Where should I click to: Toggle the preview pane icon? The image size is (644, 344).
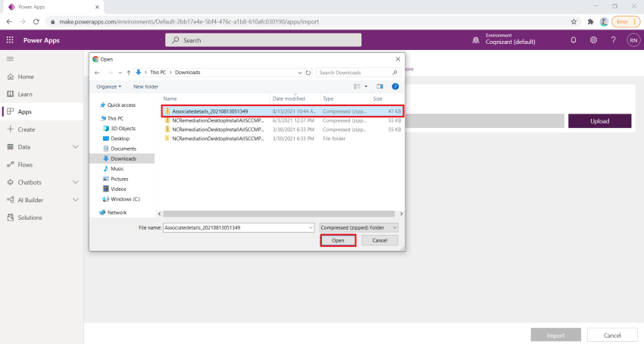pyautogui.click(x=380, y=86)
